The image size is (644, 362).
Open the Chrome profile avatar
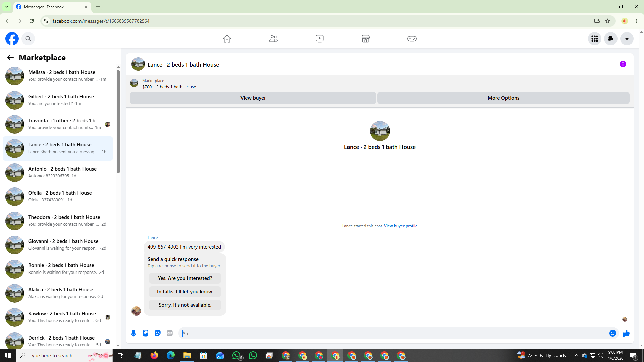[x=625, y=21]
